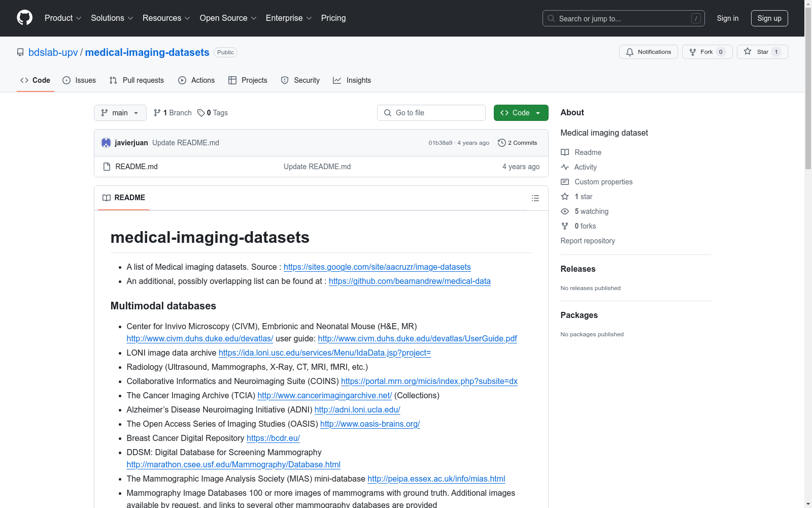
Task: Select the Pricing menu item
Action: pos(333,18)
